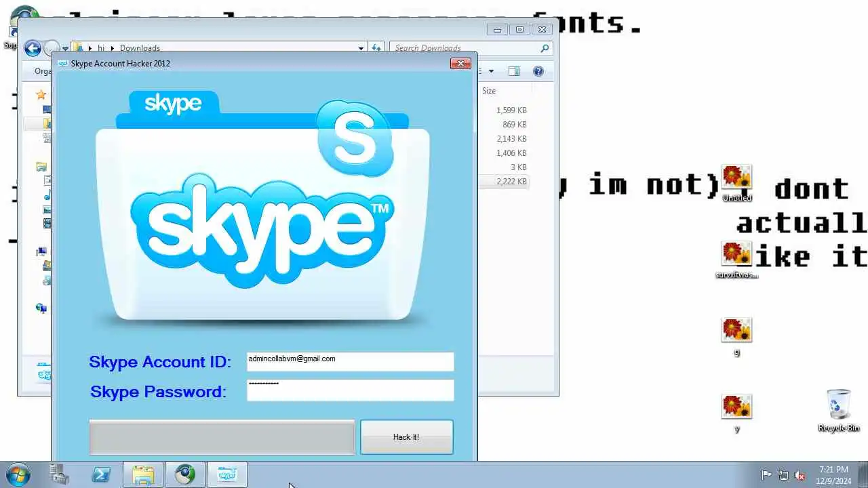Open the network tray icon
The width and height of the screenshot is (868, 488).
pyautogui.click(x=783, y=475)
